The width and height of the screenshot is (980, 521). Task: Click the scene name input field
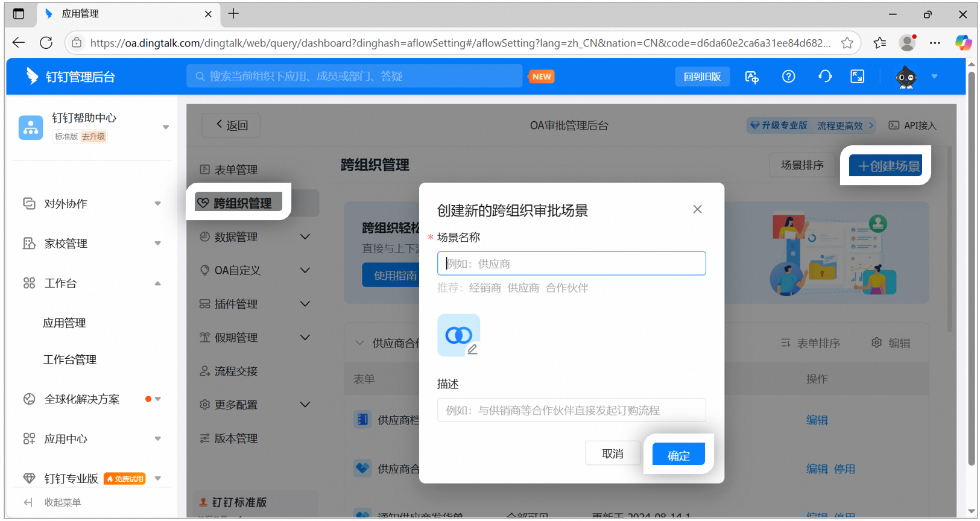[571, 264]
